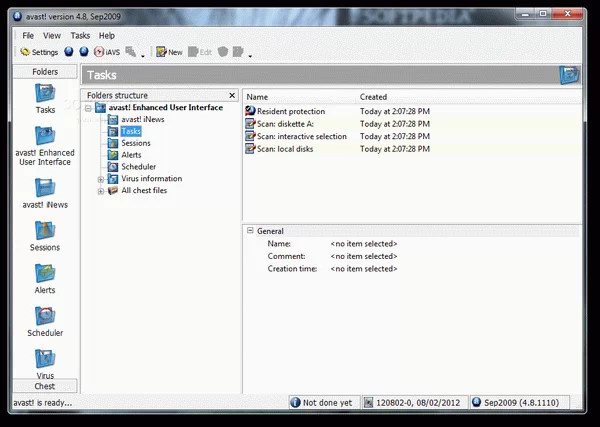Select avast! Enhanced User Interface sidebar icon
The height and width of the screenshot is (427, 600).
[45, 146]
